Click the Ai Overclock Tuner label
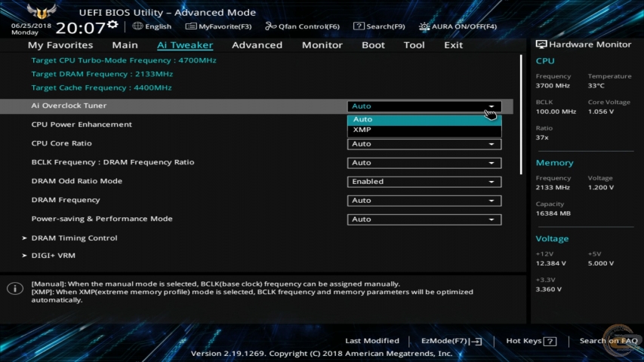 pos(69,106)
